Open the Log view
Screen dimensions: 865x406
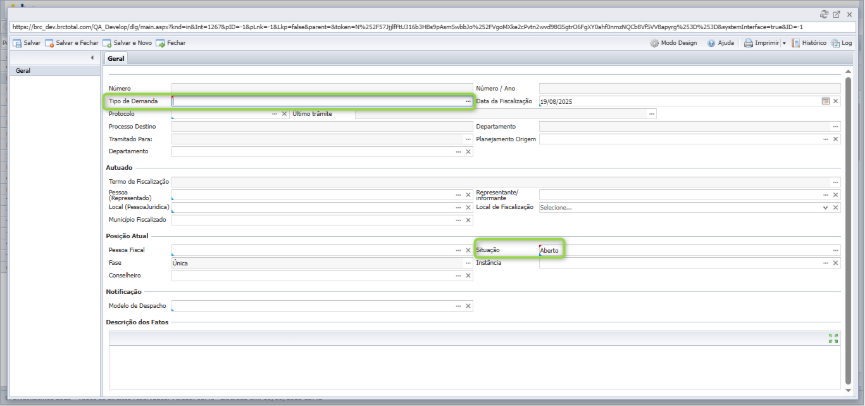pos(842,42)
